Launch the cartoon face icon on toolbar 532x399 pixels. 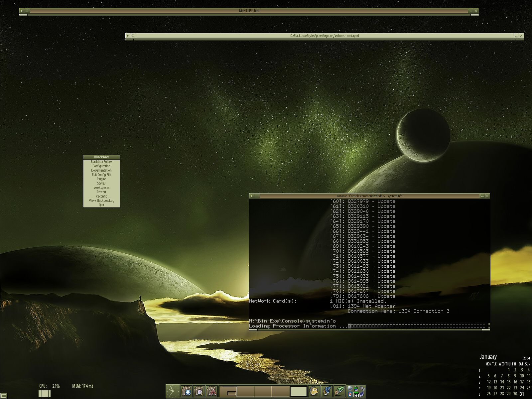click(314, 391)
